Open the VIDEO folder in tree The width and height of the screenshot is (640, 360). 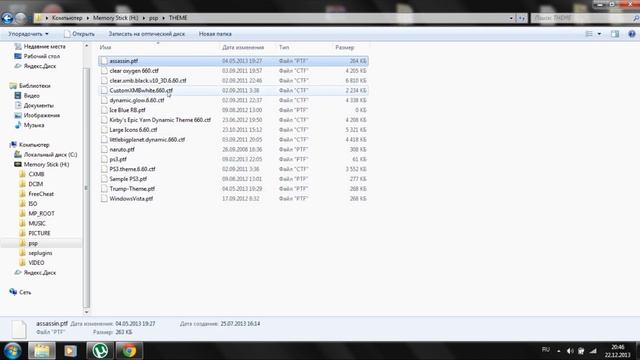point(32,263)
